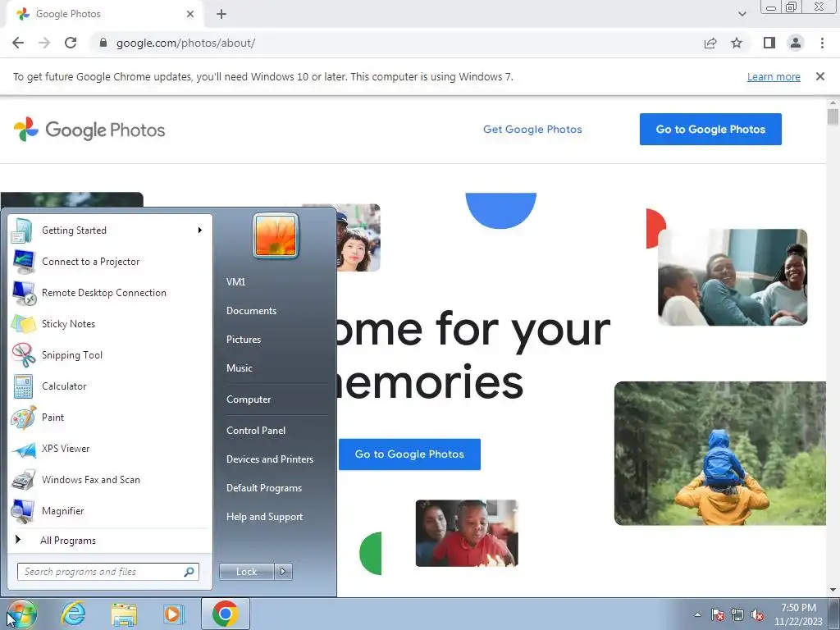Open Windows Explorer from taskbar

pos(124,614)
